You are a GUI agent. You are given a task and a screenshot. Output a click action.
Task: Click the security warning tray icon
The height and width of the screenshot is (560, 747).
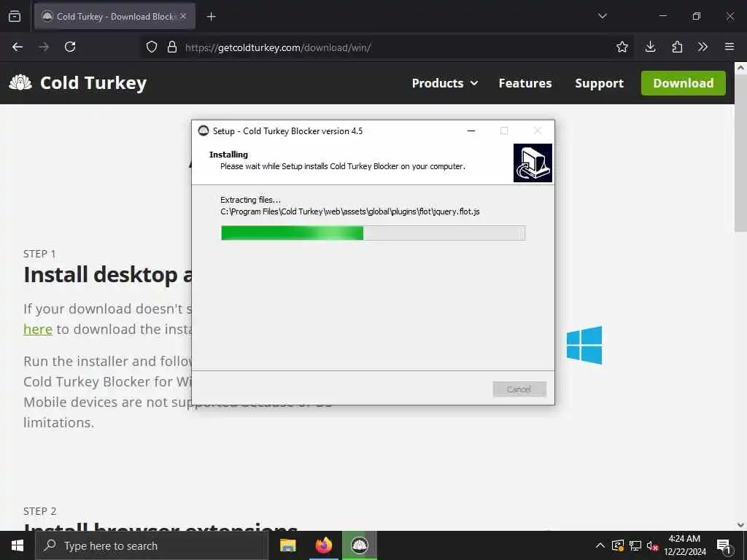pyautogui.click(x=618, y=545)
